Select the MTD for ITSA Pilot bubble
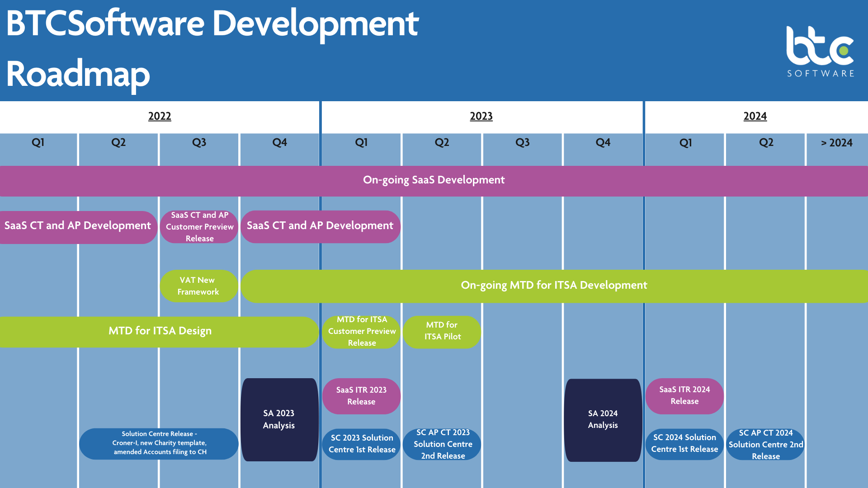Viewport: 868px width, 488px height. coord(442,332)
